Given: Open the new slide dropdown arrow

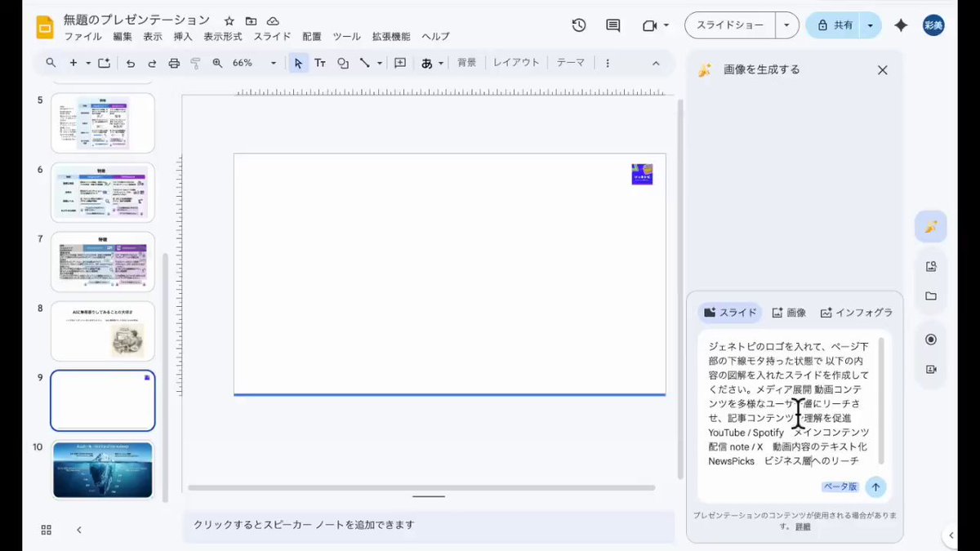Looking at the screenshot, I should click(88, 63).
